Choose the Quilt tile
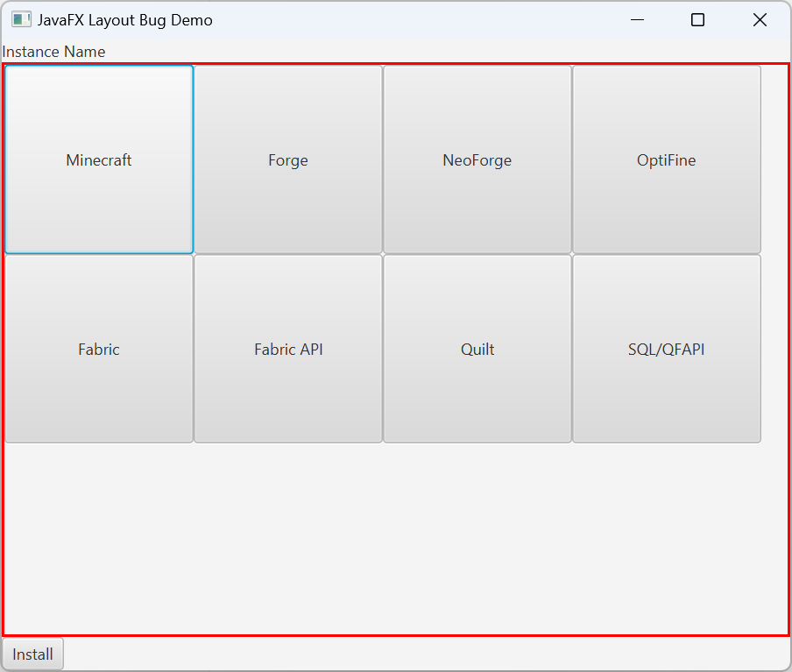The height and width of the screenshot is (672, 792). click(x=477, y=349)
